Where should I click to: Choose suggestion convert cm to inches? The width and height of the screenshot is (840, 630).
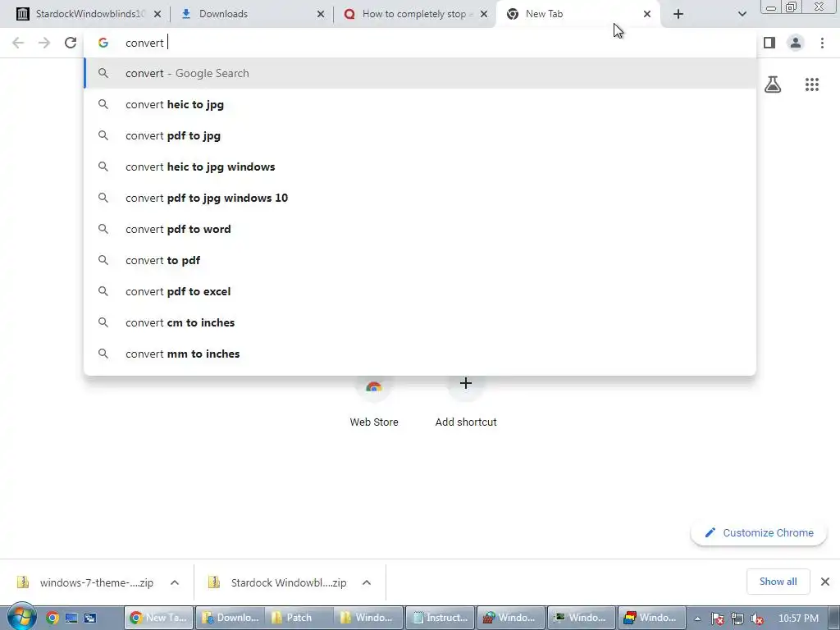420,322
